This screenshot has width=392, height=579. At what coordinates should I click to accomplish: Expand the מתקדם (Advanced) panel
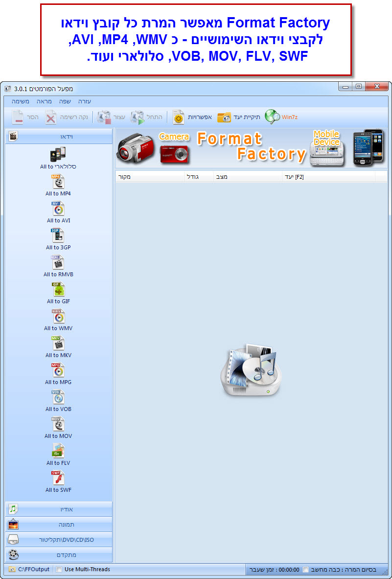(x=59, y=555)
